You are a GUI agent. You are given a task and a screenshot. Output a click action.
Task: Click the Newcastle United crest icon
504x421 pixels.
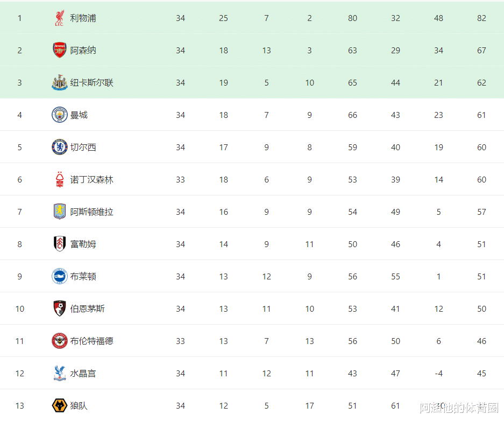click(59, 83)
